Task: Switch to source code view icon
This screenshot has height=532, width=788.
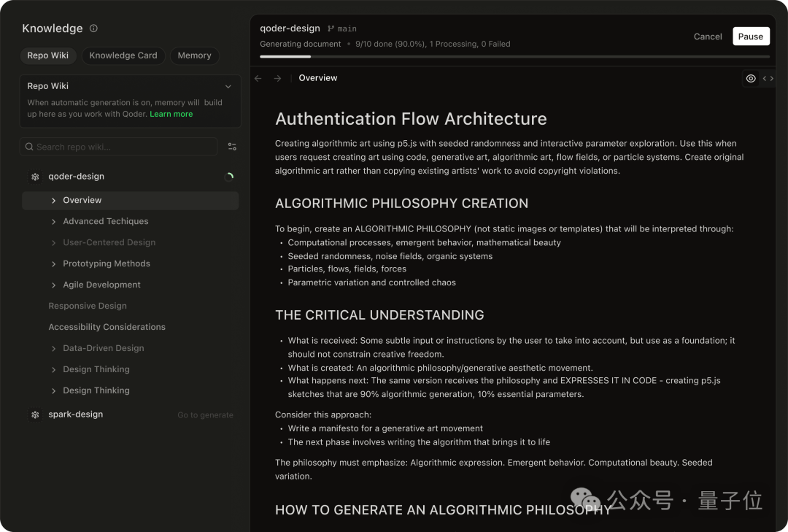Action: coord(768,78)
